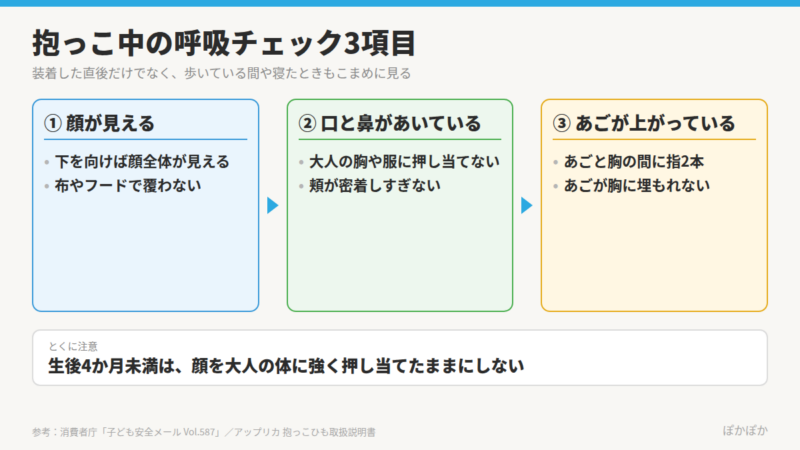Click the blue arrow between cards ① and ②
Viewport: 800px width, 450px height.
[273, 206]
